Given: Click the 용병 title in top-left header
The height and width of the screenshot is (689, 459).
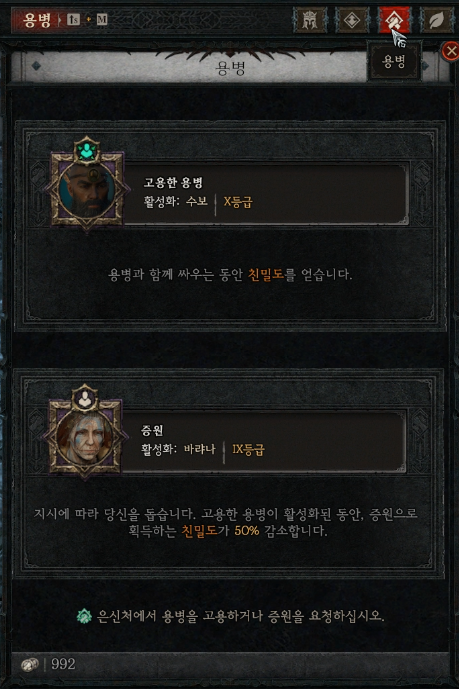Looking at the screenshot, I should [x=38, y=20].
